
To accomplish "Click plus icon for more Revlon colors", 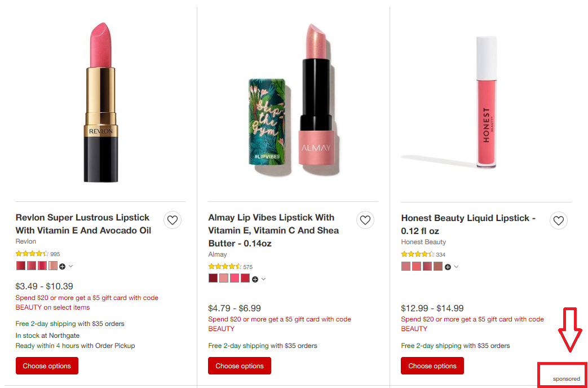I will pyautogui.click(x=62, y=266).
